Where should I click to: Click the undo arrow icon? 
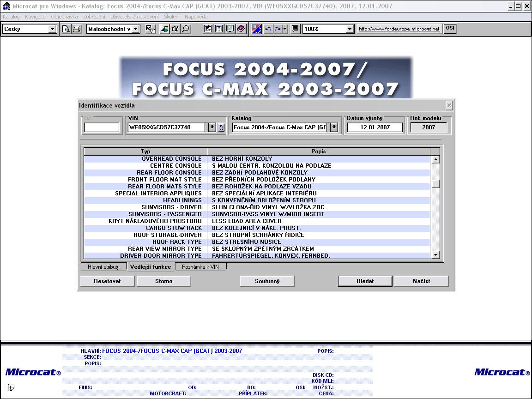coord(268,29)
